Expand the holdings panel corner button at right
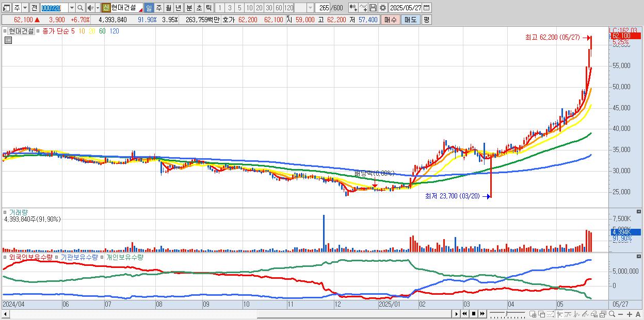This screenshot has height=320, width=644. click(639, 256)
